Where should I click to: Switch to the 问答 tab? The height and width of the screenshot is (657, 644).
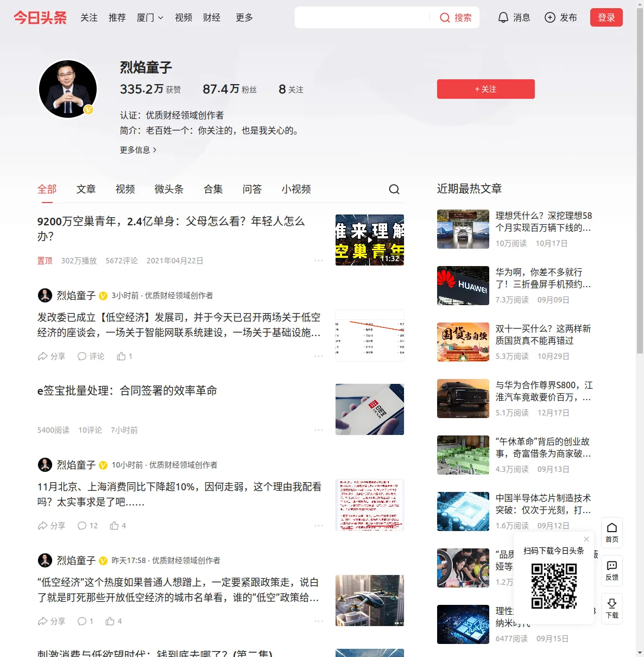[252, 189]
